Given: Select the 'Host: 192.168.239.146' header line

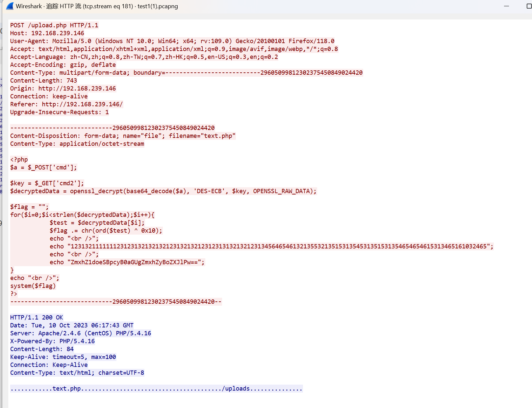Looking at the screenshot, I should (x=47, y=33).
